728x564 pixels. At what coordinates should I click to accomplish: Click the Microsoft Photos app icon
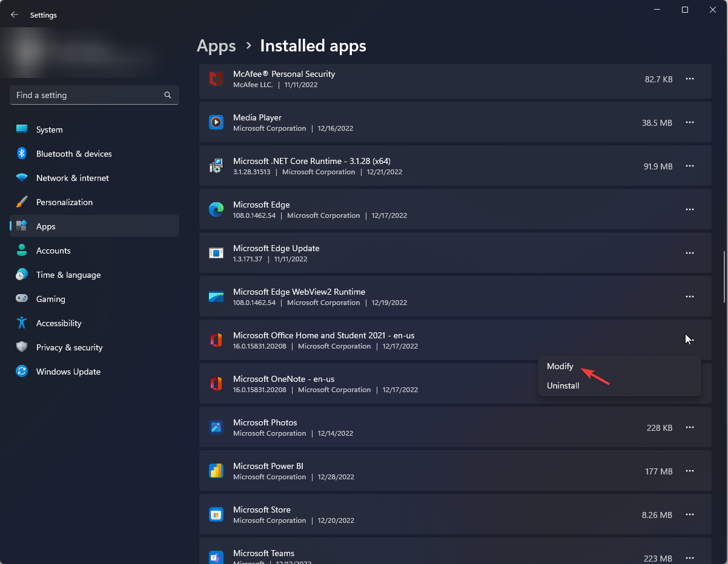(216, 427)
